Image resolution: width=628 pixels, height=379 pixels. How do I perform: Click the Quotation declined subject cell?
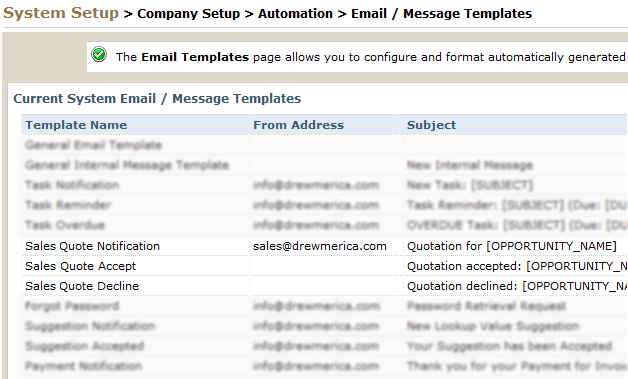517,286
